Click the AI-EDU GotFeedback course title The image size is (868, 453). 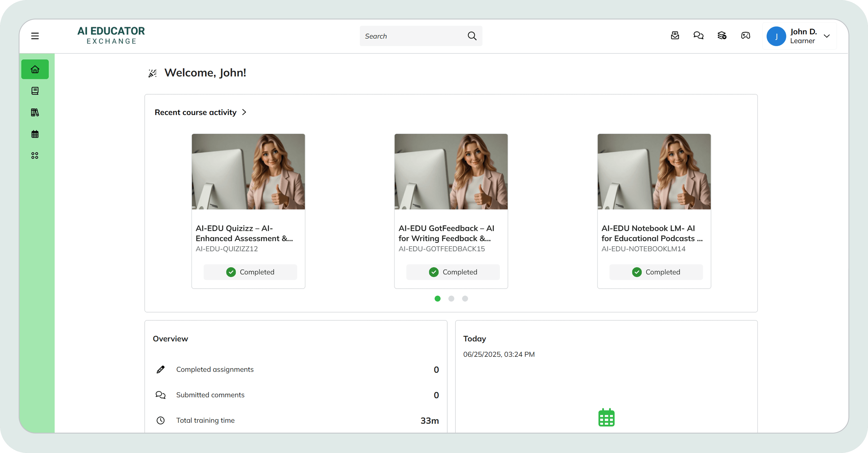tap(446, 233)
